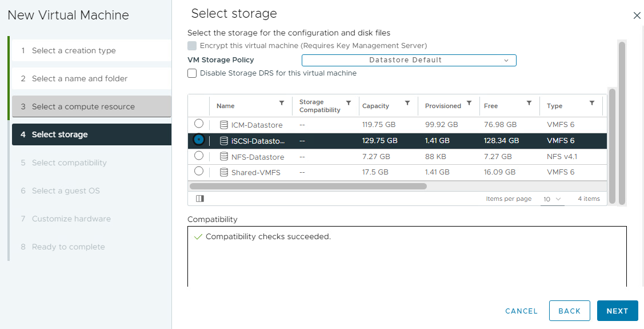Viewport: 644px width, 329px height.
Task: Click the Name column filter icon
Action: pos(282,103)
